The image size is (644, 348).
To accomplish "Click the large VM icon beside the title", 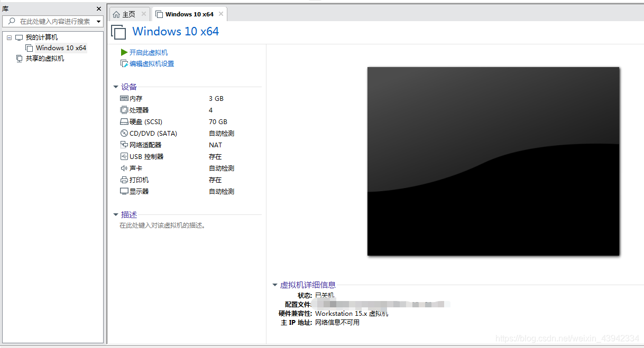I will coord(119,32).
